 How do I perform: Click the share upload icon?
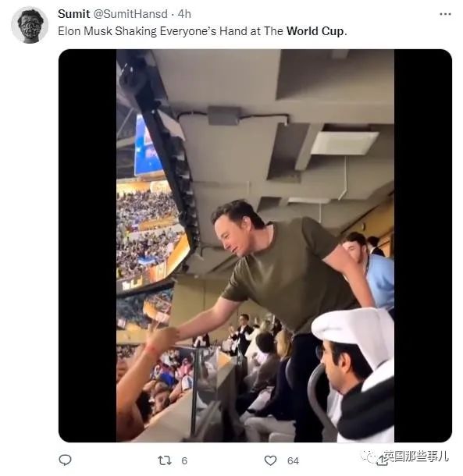[382, 461]
